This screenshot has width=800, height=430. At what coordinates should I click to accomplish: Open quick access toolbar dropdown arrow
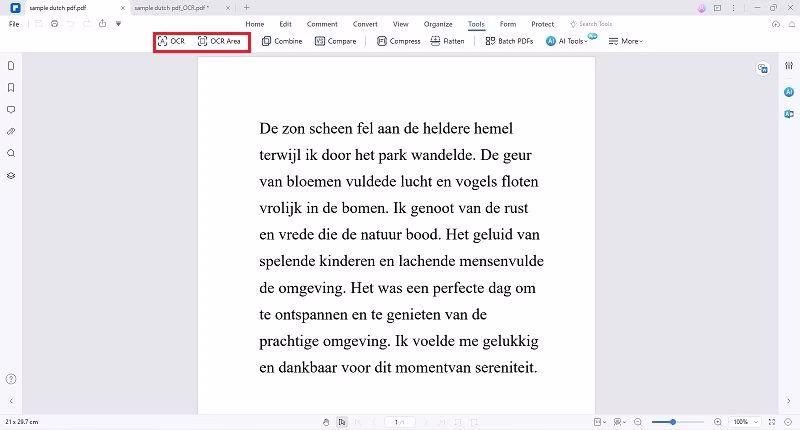pos(118,24)
